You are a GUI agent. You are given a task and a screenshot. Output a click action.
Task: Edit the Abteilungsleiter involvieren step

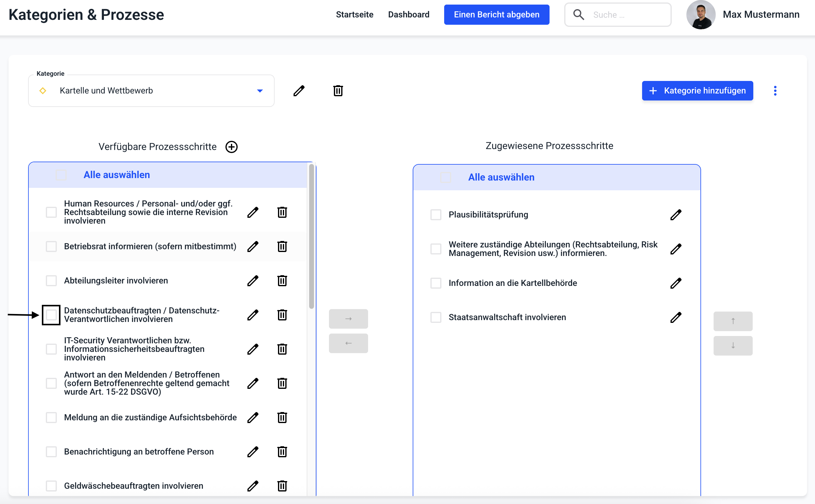tap(253, 281)
